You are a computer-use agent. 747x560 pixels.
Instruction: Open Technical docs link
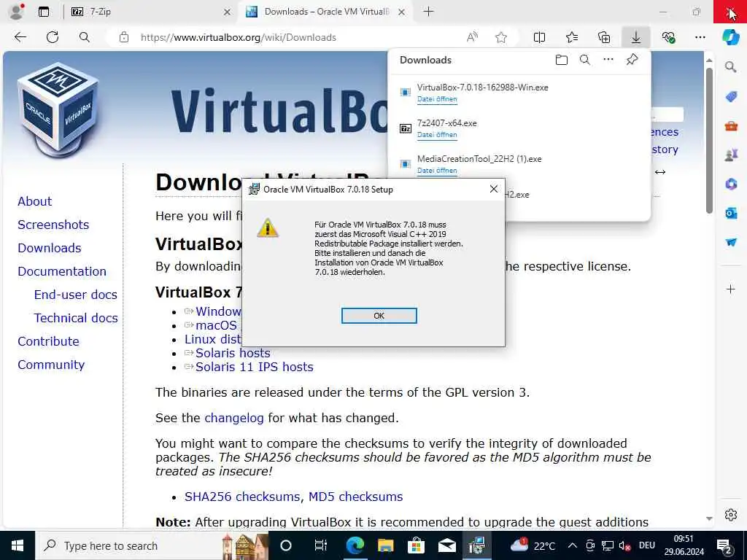tap(76, 318)
